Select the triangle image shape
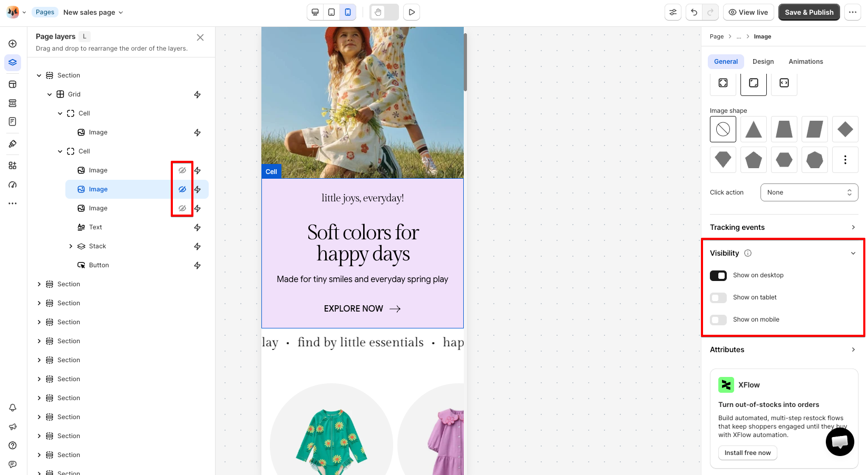Image resolution: width=868 pixels, height=475 pixels. pos(754,129)
